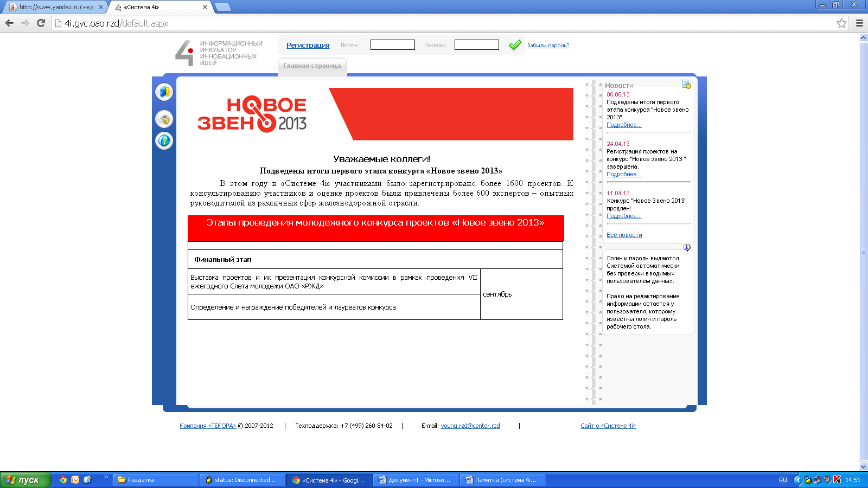Click the red Этапы проведения конкурса header

[375, 228]
